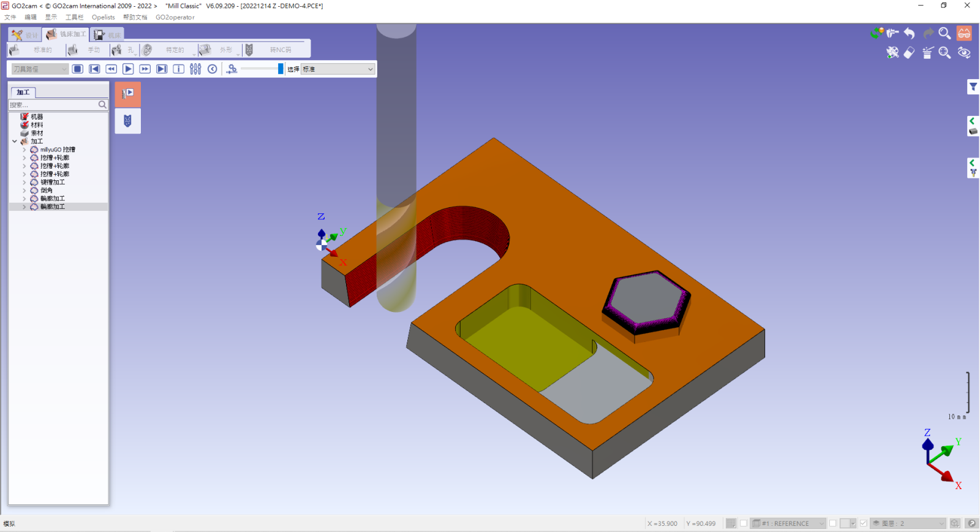This screenshot has height=532, width=980.
Task: Open the 显示 menu
Action: [51, 17]
